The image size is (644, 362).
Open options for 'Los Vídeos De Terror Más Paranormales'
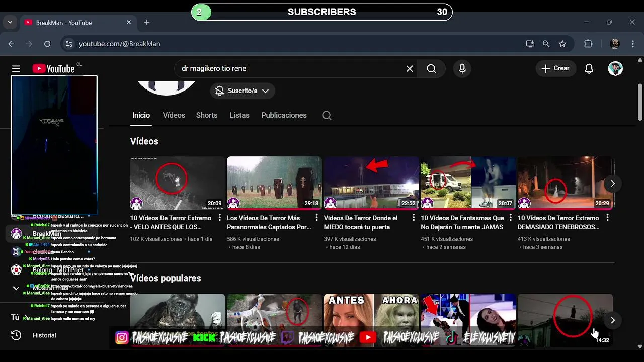[316, 218]
